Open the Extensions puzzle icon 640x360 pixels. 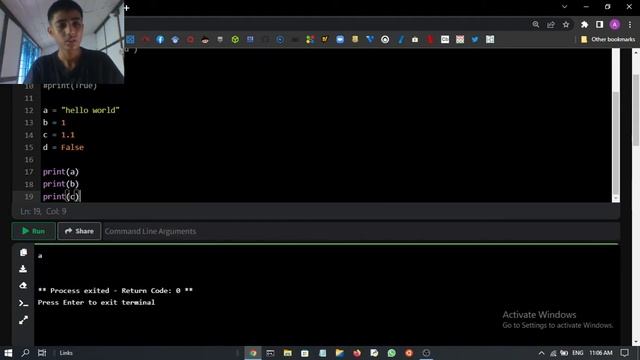(x=584, y=24)
